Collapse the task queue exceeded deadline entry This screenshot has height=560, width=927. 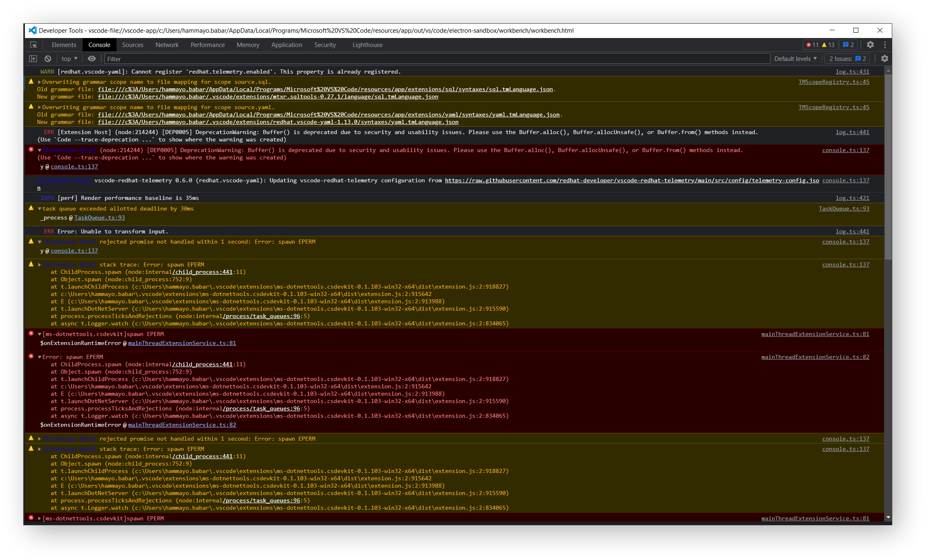[39, 208]
